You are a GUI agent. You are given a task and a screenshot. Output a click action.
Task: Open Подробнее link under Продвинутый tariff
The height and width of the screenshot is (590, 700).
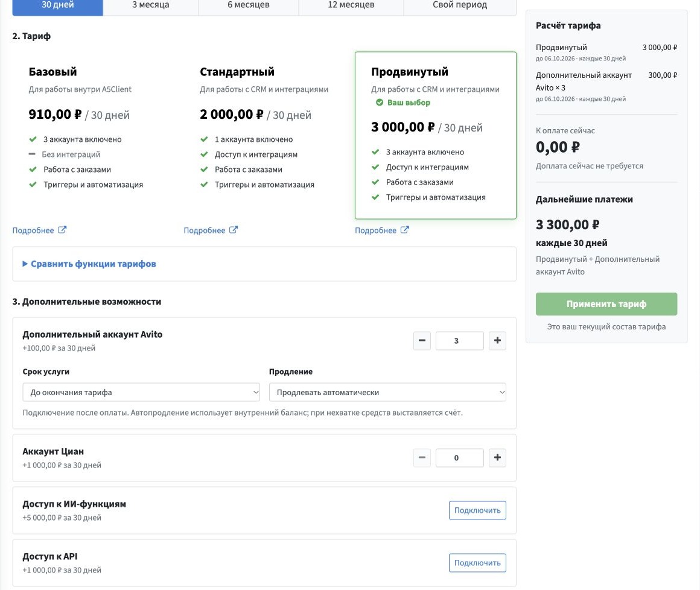pos(375,230)
